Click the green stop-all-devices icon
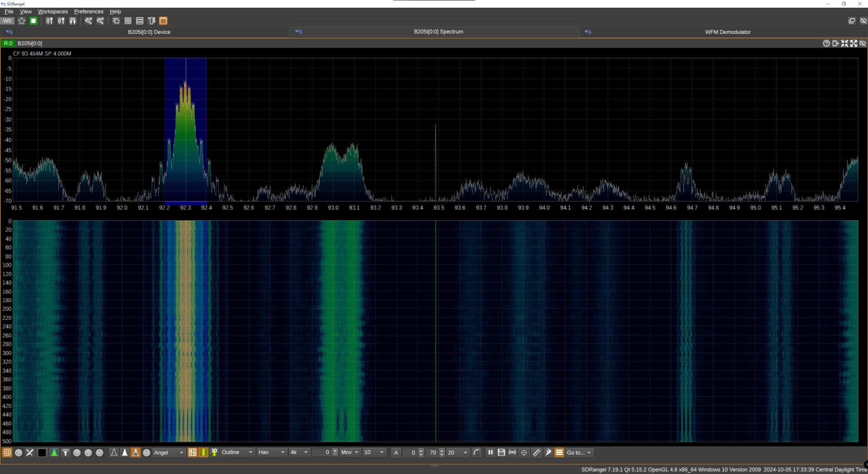The width and height of the screenshot is (868, 474). click(33, 21)
